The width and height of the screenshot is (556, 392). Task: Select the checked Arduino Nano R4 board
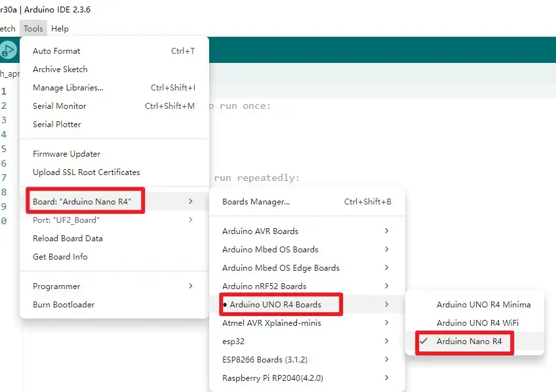click(x=475, y=342)
